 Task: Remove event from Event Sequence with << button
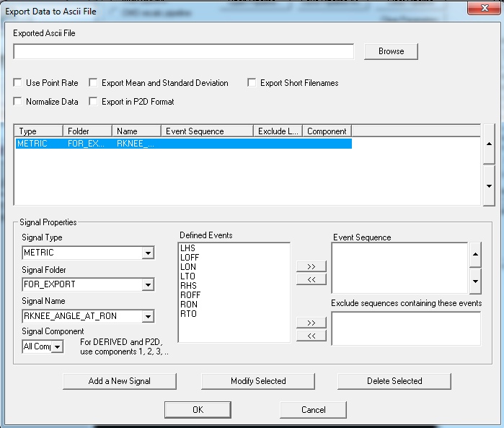(x=311, y=279)
